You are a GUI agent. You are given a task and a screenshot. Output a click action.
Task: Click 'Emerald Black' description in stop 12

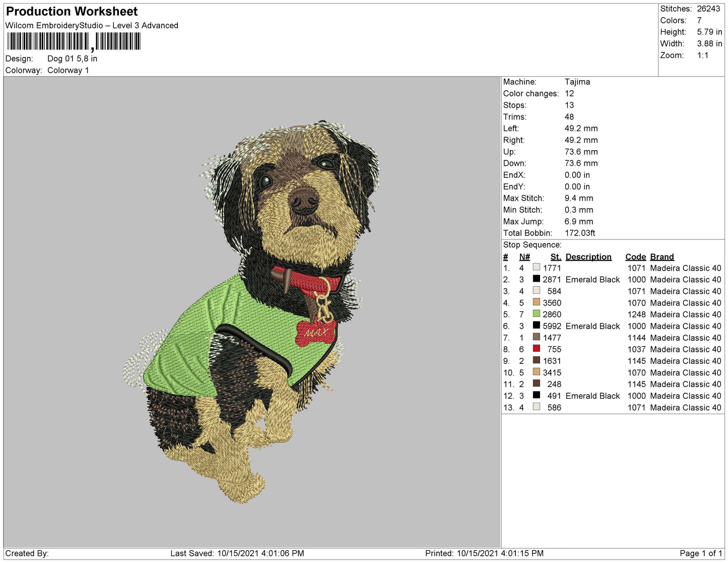click(x=592, y=396)
